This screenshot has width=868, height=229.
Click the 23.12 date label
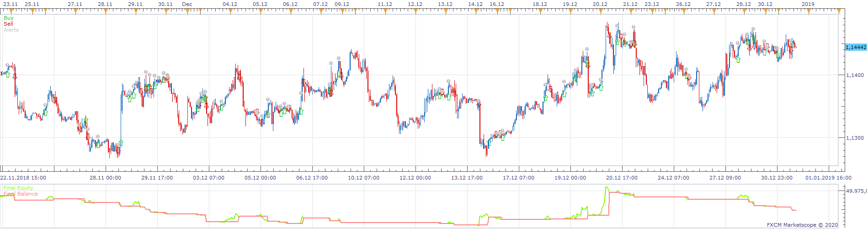tap(652, 4)
